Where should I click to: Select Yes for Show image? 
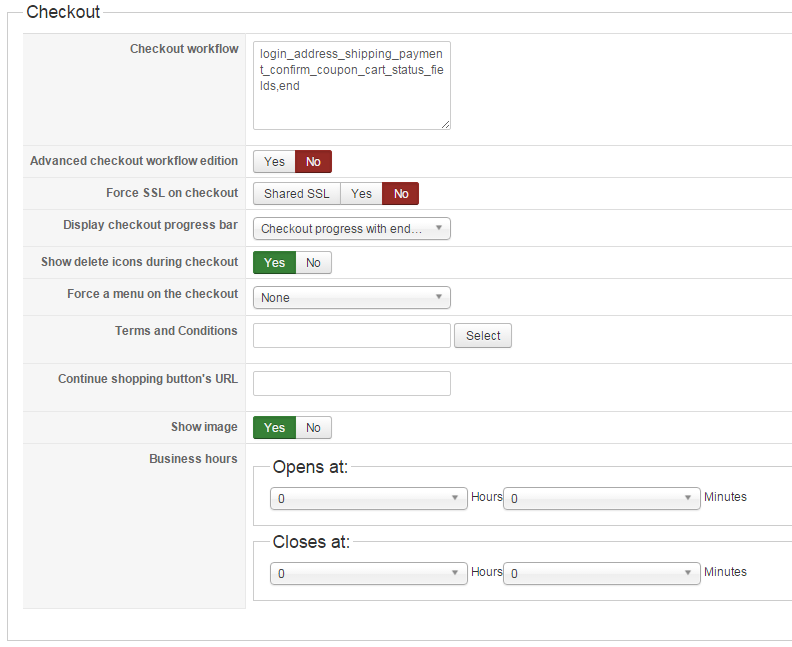point(274,428)
